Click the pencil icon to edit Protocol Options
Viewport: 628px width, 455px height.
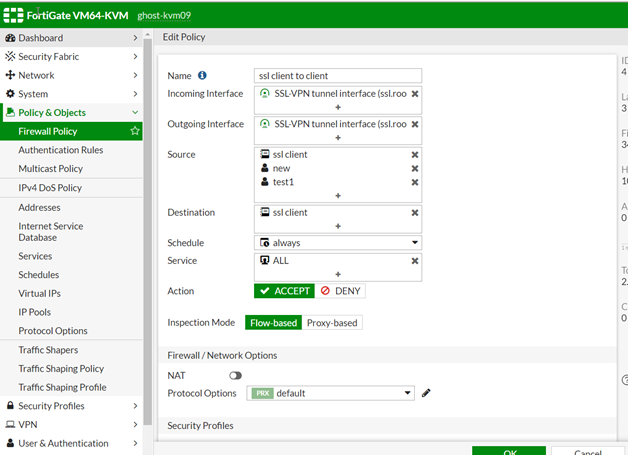tap(426, 393)
